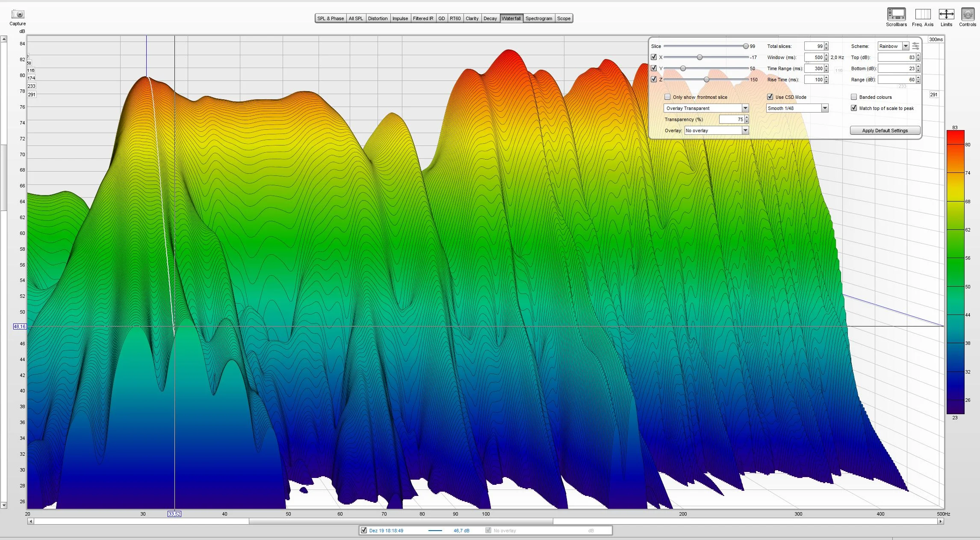
Task: Click the Time Range (ms) field
Action: 814,68
